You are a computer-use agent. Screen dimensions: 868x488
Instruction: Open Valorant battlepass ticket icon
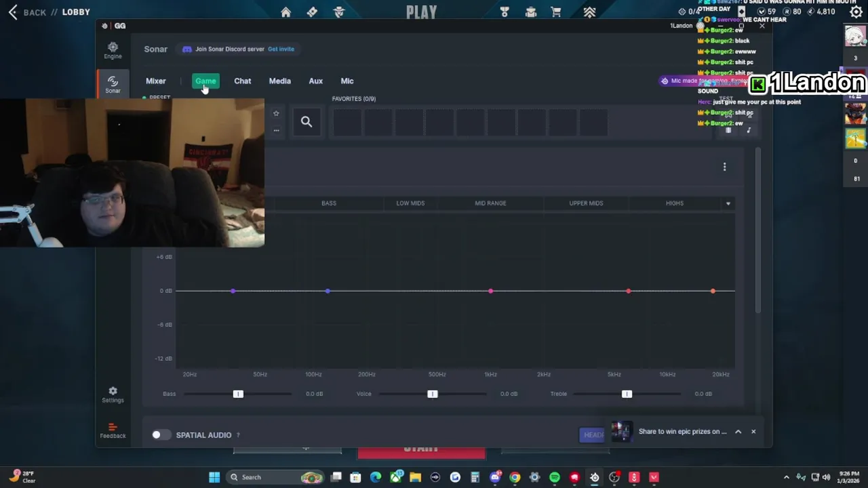point(312,12)
